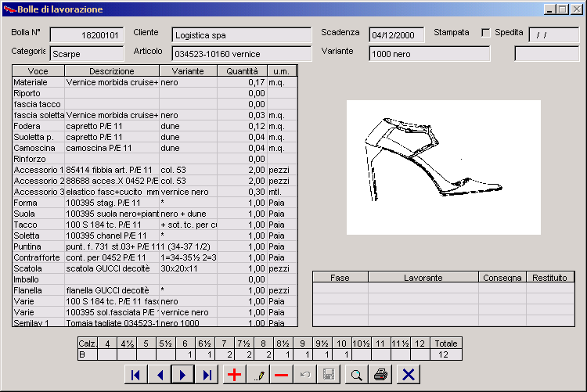This screenshot has height=392, width=587.
Task: Select the Puntina row
Action: (x=155, y=246)
